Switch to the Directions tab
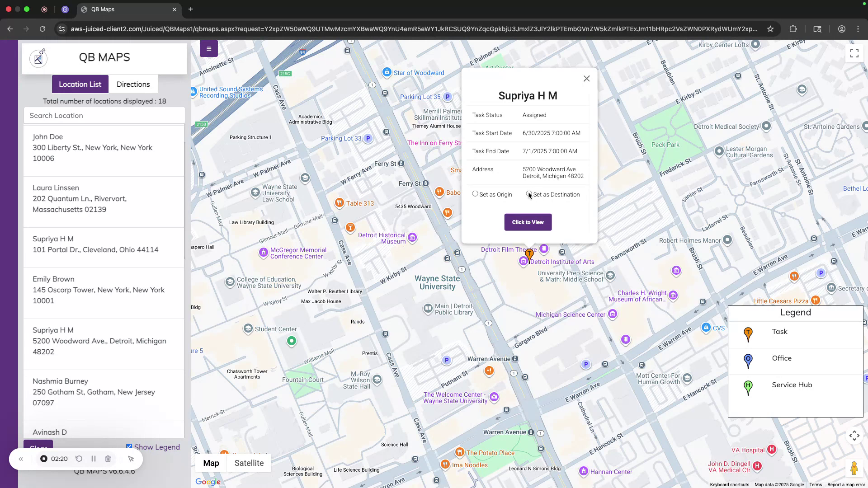The height and width of the screenshot is (488, 868). pyautogui.click(x=133, y=84)
